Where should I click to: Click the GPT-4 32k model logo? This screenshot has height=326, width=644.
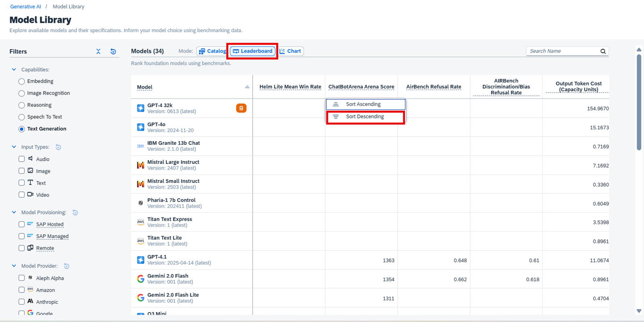pos(140,108)
